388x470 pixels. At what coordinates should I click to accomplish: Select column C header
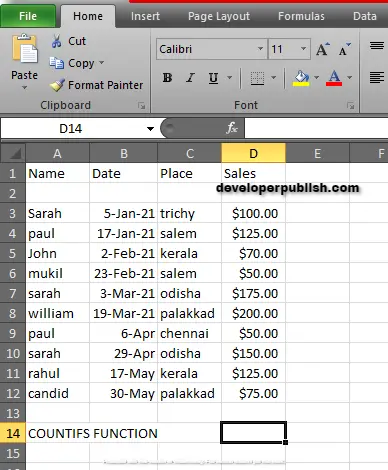[x=190, y=154]
